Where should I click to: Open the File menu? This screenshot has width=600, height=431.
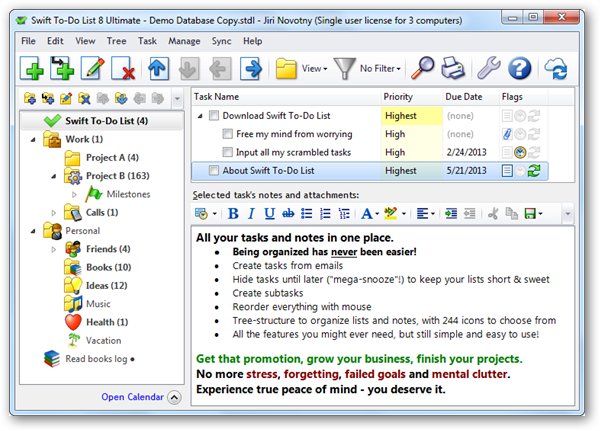[28, 41]
